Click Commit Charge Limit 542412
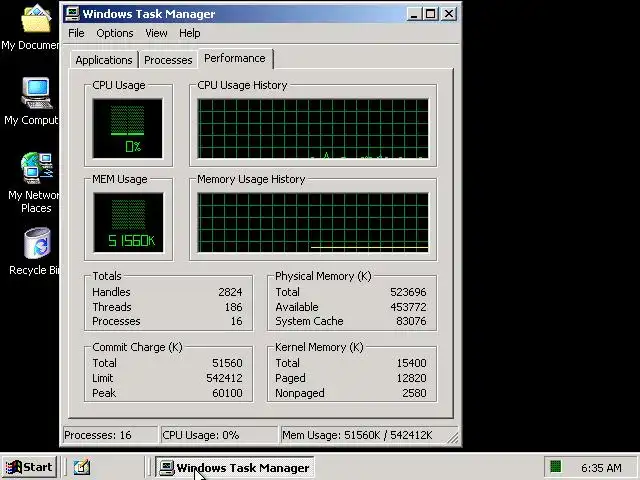 [x=224, y=378]
